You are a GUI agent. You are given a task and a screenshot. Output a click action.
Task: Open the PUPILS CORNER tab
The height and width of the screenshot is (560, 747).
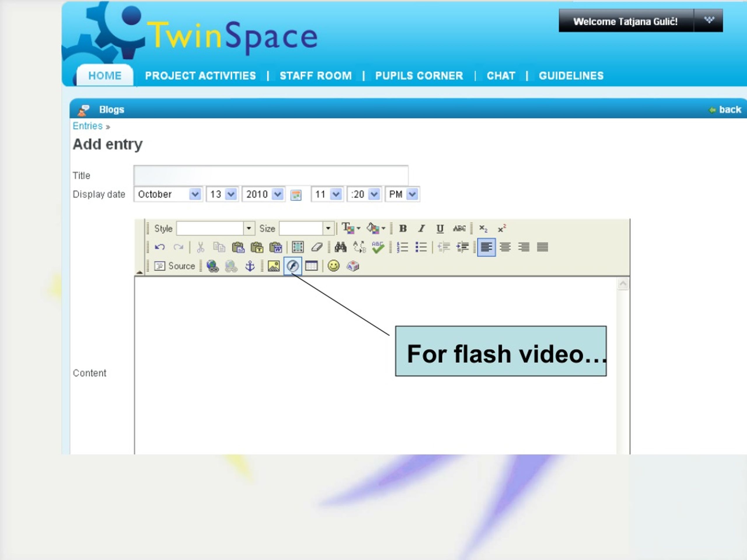(x=419, y=76)
